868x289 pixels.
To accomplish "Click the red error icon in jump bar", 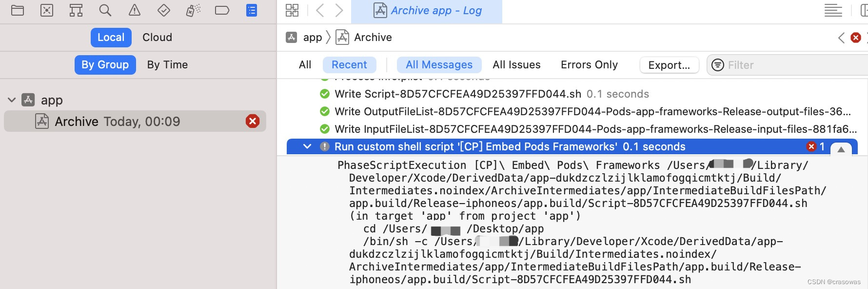I will coord(856,38).
